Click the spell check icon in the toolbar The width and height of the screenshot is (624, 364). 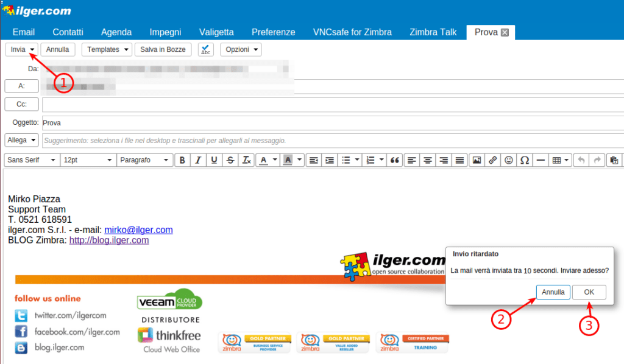tap(205, 49)
